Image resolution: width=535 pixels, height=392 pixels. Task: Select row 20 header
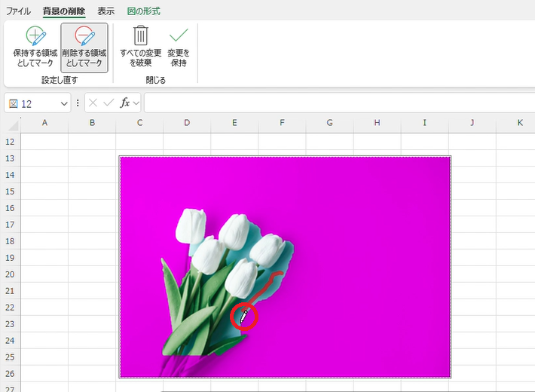(11, 274)
